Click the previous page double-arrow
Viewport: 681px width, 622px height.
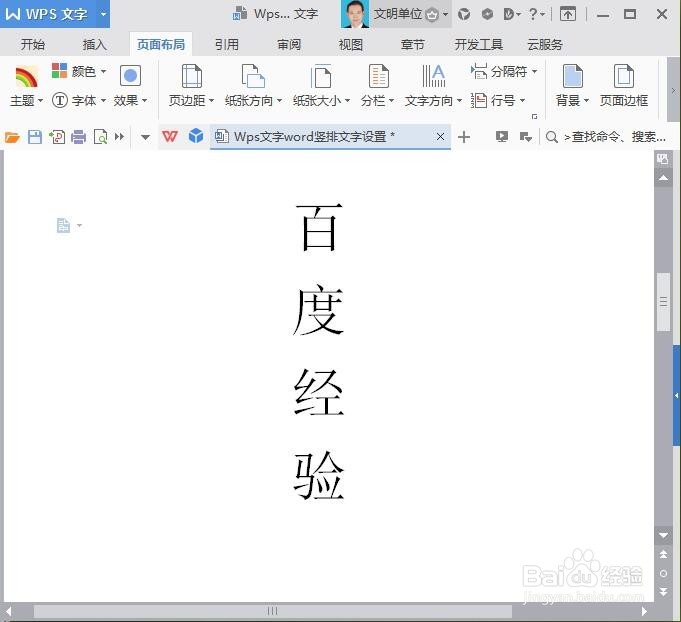[663, 554]
